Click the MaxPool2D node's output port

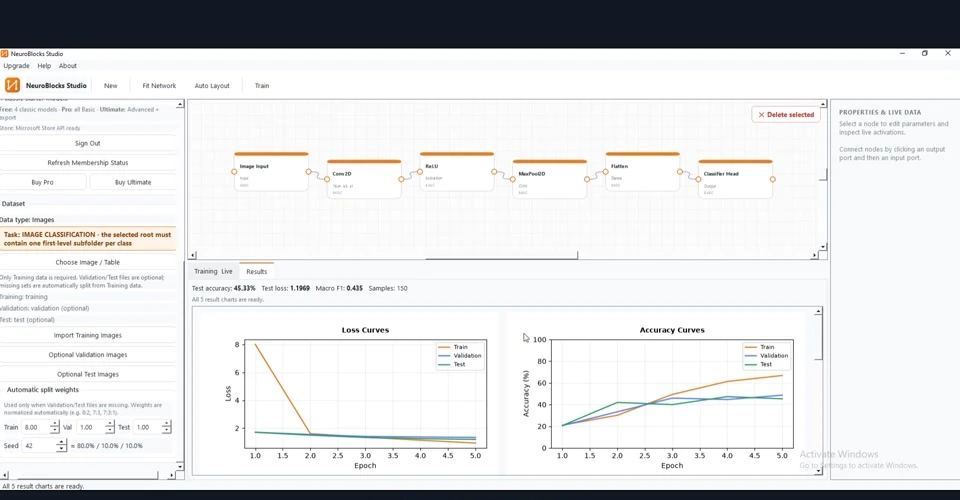click(587, 179)
